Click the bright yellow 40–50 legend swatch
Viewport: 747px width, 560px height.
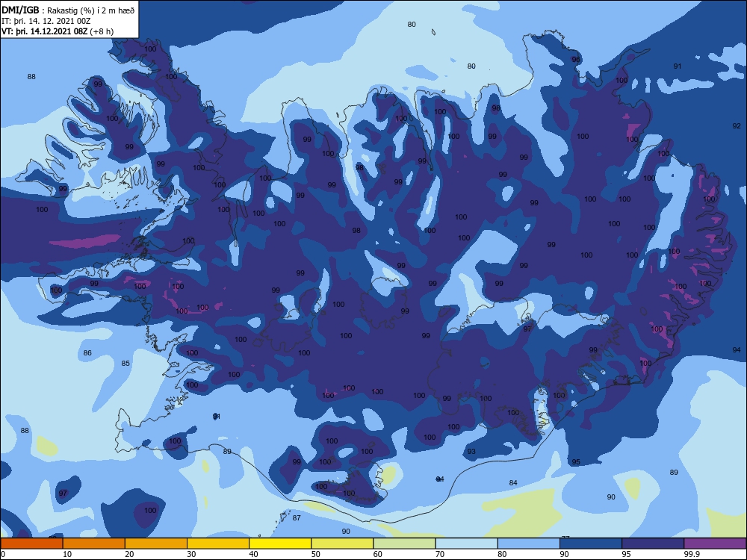click(280, 544)
